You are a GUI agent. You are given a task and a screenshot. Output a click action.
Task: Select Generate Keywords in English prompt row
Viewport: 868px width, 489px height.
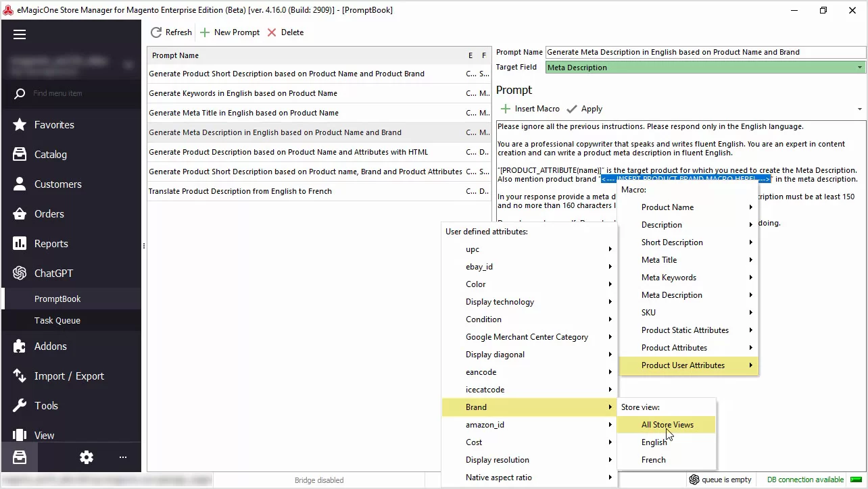318,93
